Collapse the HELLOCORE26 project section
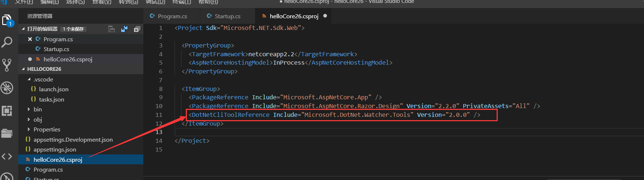The height and width of the screenshot is (180, 644). [x=23, y=69]
